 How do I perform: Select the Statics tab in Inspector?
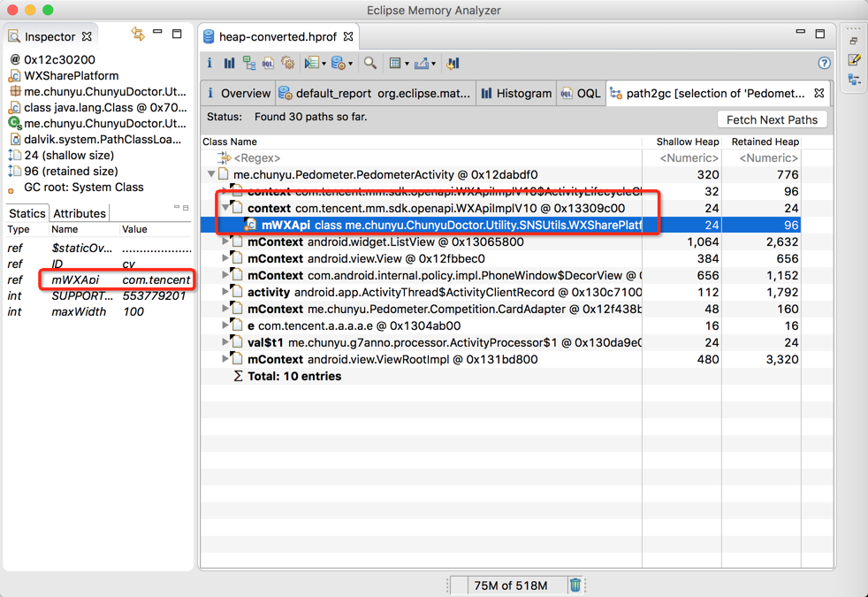tap(27, 213)
